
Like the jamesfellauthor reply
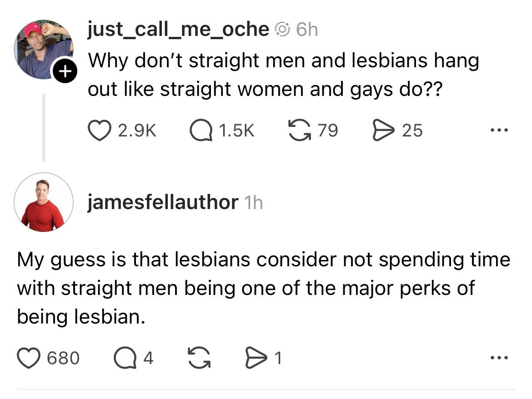pos(29,358)
